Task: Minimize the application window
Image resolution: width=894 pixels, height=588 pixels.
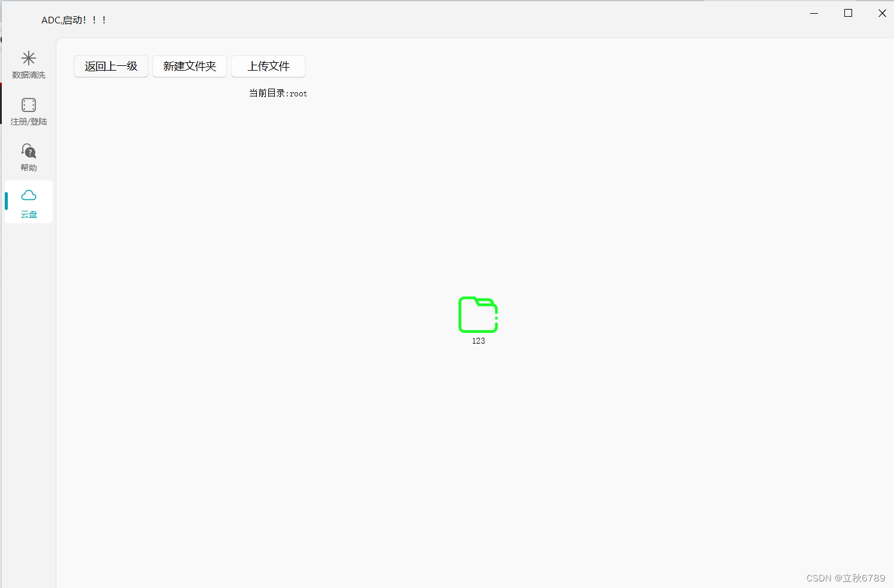Action: point(814,13)
